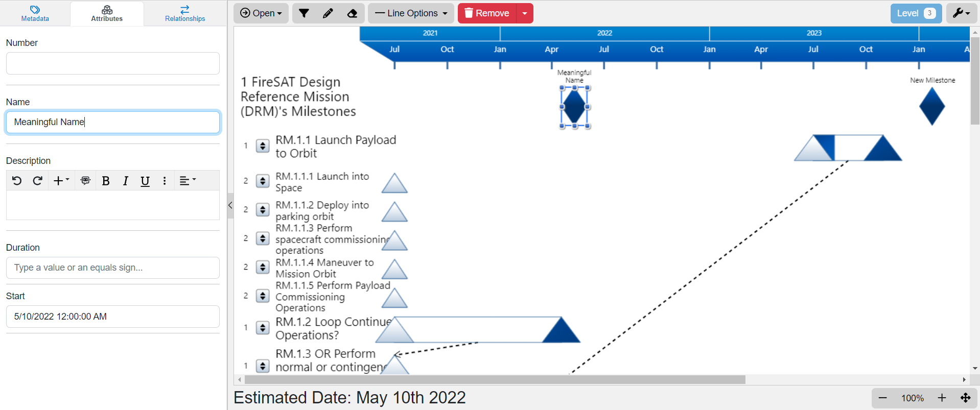This screenshot has width=980, height=410.
Task: Click the Start date field
Action: 113,317
